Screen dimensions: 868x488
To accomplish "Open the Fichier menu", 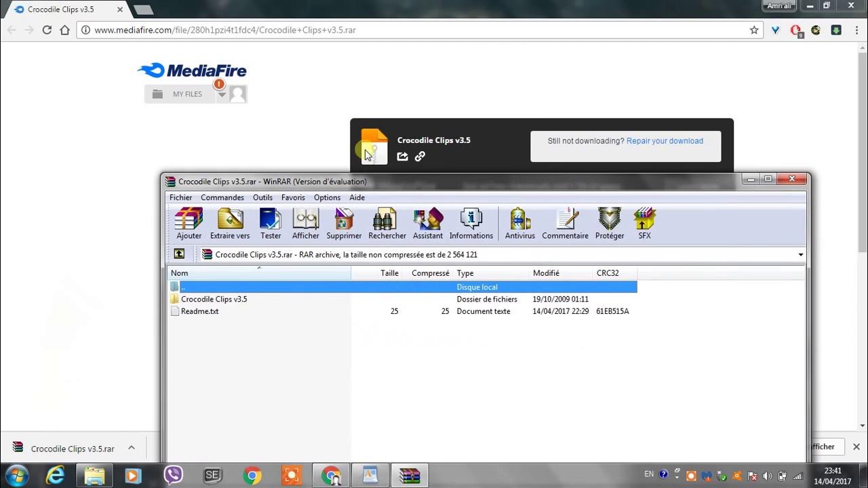I will point(181,197).
